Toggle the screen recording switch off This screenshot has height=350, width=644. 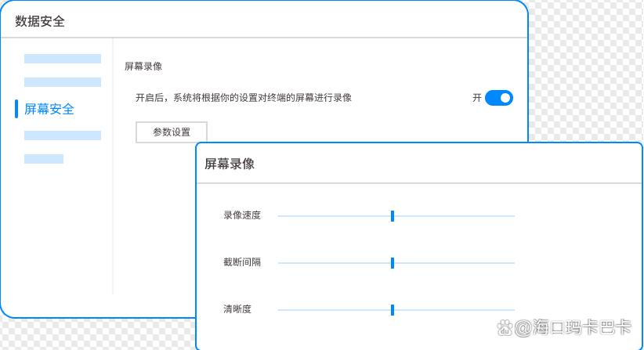pyautogui.click(x=498, y=98)
